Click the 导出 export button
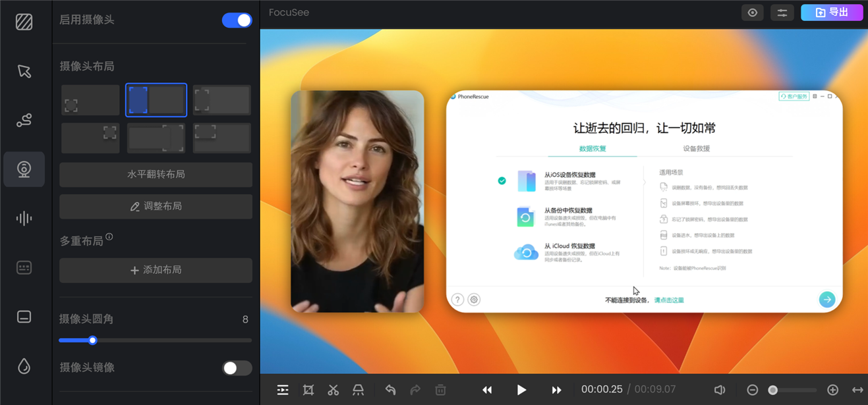The width and height of the screenshot is (868, 405). coord(832,13)
